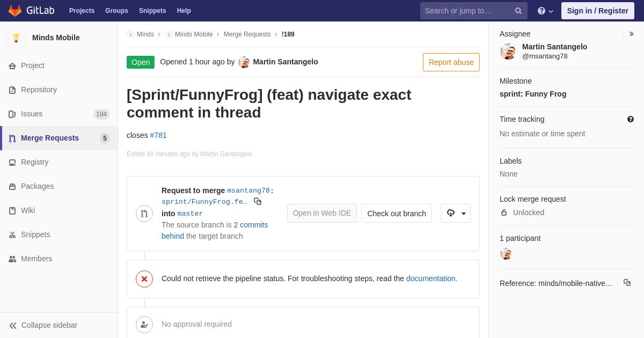Open linked issue #781
Image resolution: width=644 pixels, height=338 pixels.
tap(158, 135)
